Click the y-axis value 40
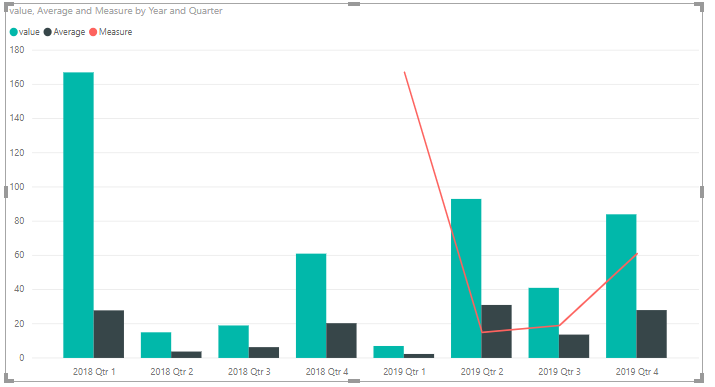This screenshot has width=715, height=387. [x=19, y=289]
